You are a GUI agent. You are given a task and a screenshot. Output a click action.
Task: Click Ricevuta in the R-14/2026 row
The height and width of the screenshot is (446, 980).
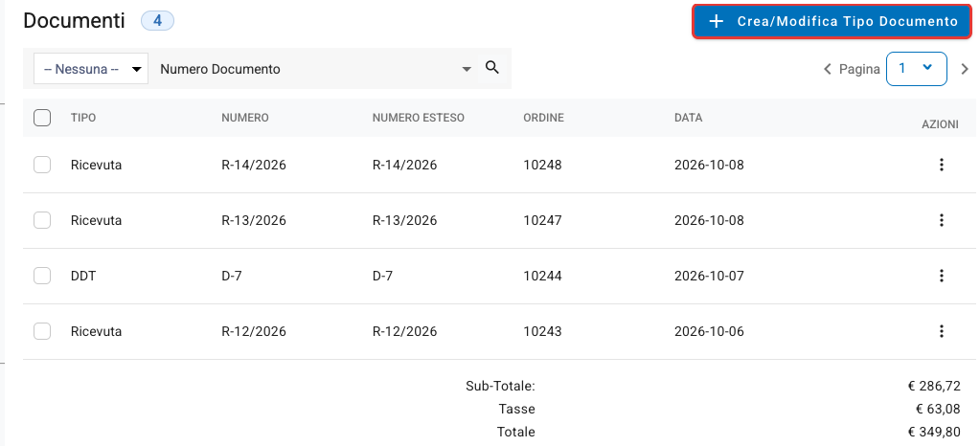click(96, 165)
